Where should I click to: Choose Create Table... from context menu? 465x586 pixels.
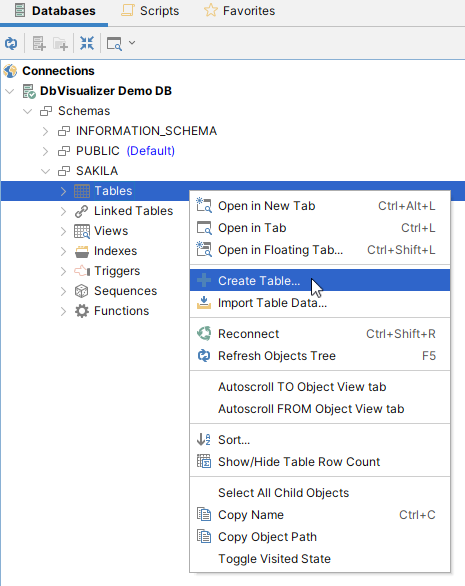coord(320,280)
